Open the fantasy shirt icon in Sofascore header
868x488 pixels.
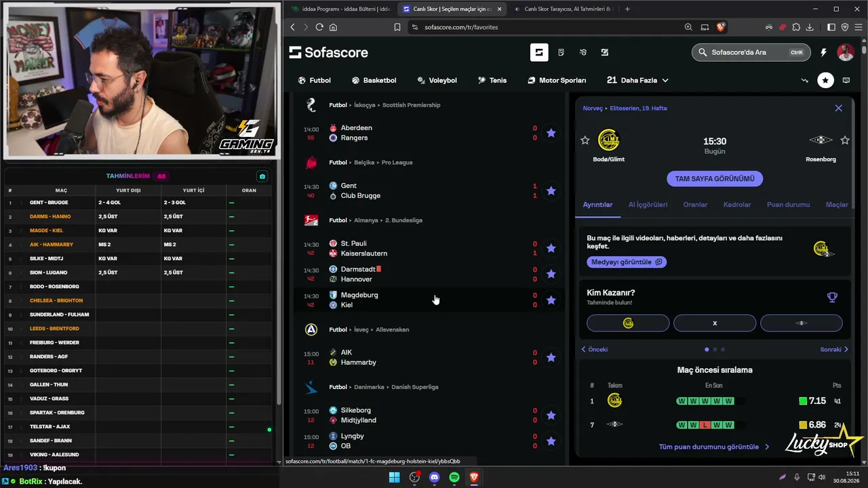click(583, 52)
